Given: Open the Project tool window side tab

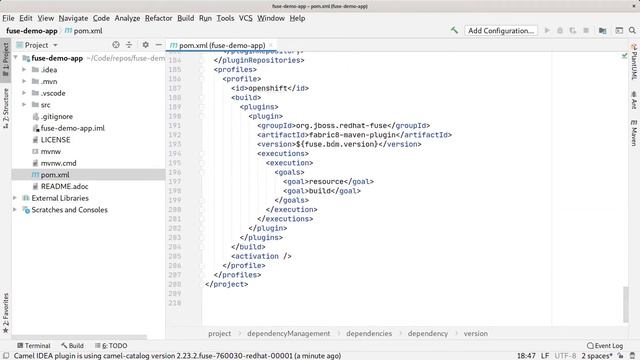Looking at the screenshot, I should pos(5,59).
